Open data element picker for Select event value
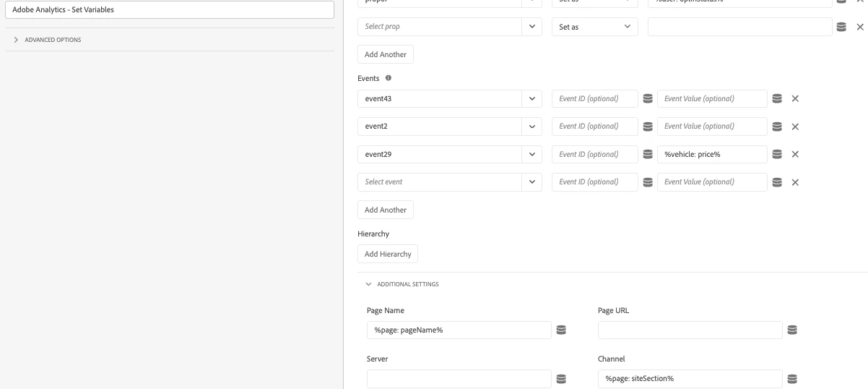The width and height of the screenshot is (868, 389). 777,182
